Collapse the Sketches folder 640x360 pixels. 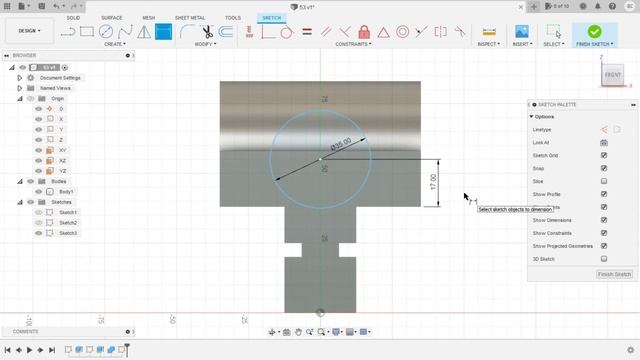[x=20, y=202]
